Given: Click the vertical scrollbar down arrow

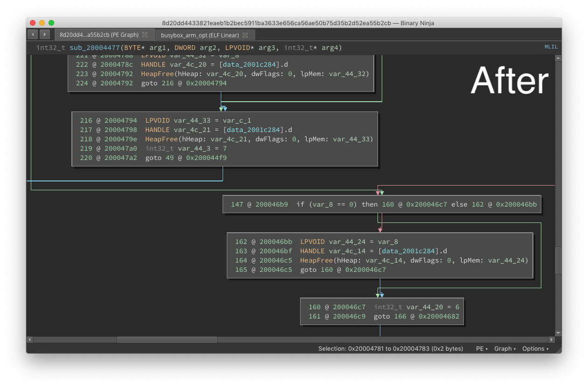Looking at the screenshot, I should pos(558,333).
